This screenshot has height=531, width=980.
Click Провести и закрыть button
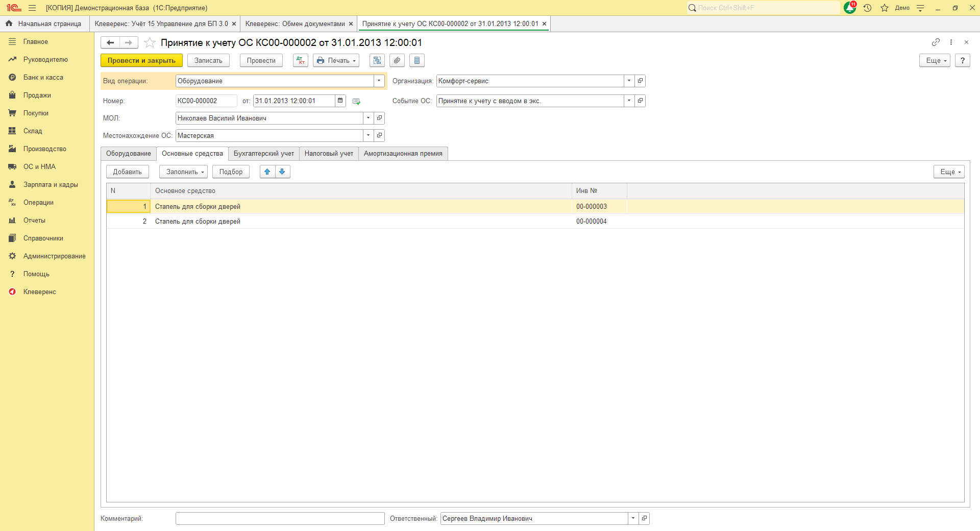tap(141, 60)
